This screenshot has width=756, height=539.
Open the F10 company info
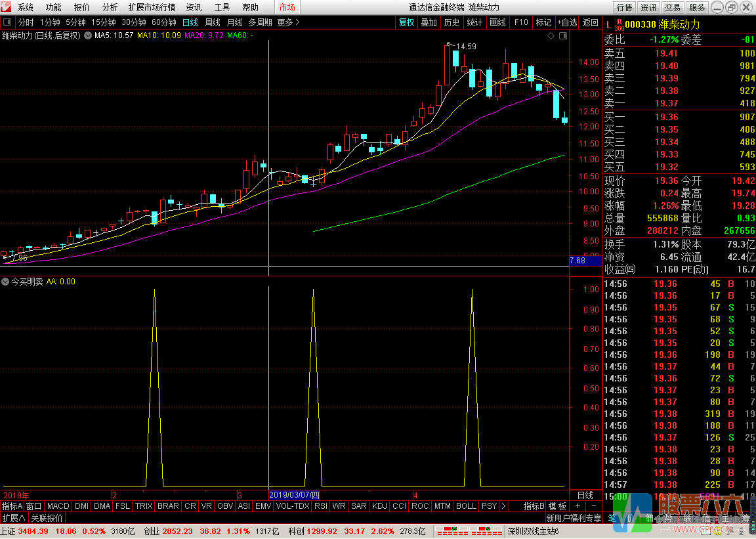(x=521, y=22)
